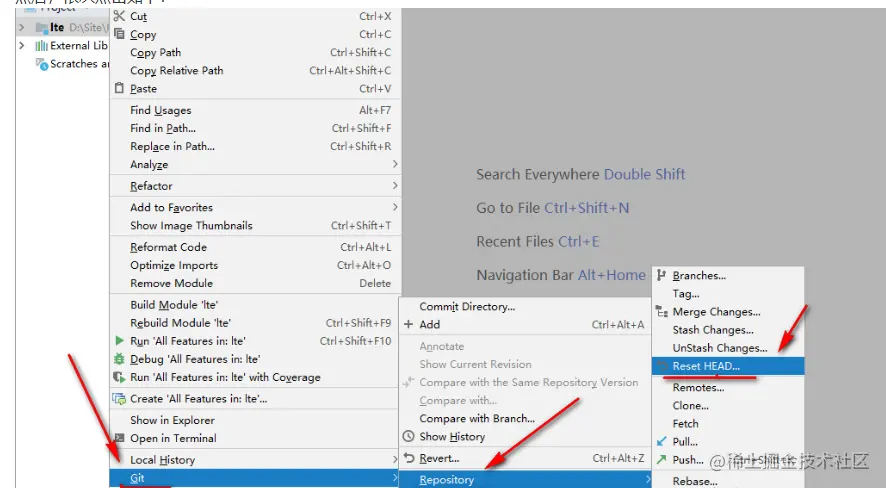Click the blue Pull arrow icon
The width and height of the screenshot is (886, 488).
[x=662, y=441]
